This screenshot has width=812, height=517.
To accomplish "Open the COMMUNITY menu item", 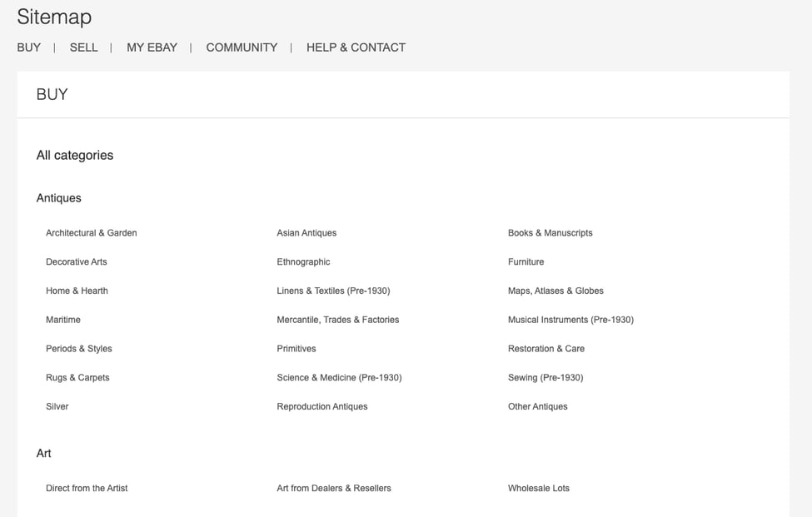I will coord(242,47).
